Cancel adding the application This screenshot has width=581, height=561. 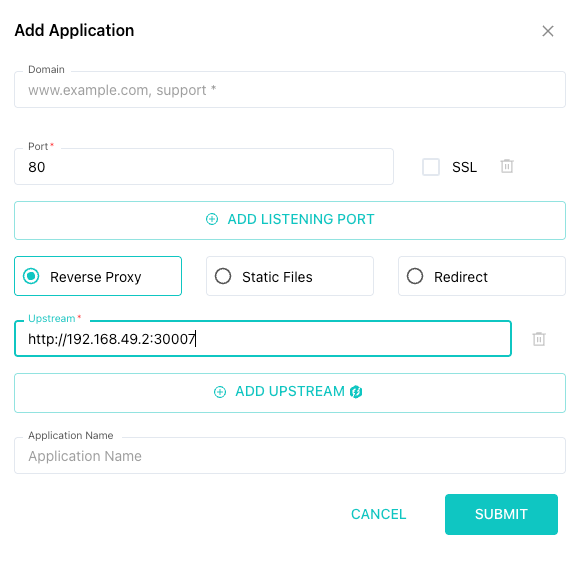pyautogui.click(x=378, y=514)
